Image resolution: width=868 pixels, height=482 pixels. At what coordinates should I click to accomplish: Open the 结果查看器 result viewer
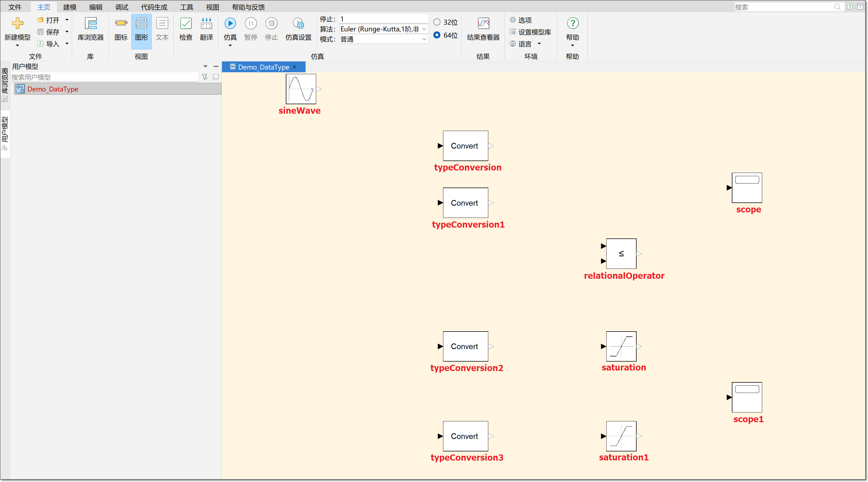click(483, 29)
